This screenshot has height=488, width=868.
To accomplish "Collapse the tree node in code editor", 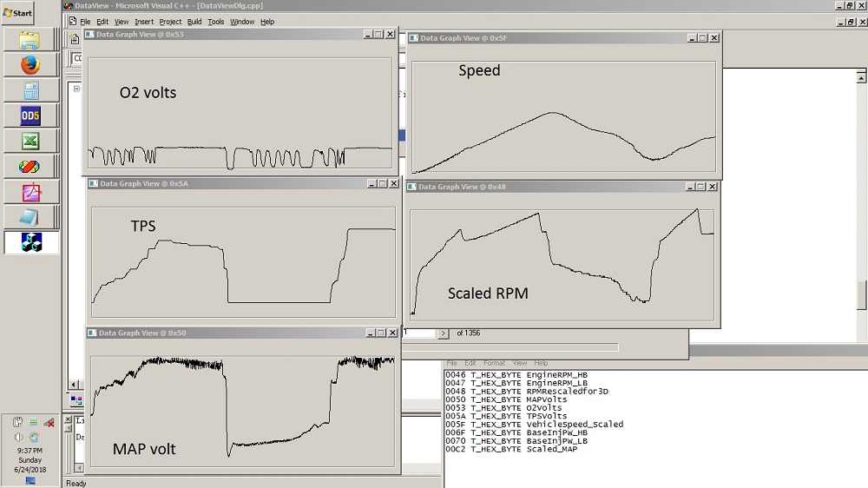I will [x=76, y=89].
